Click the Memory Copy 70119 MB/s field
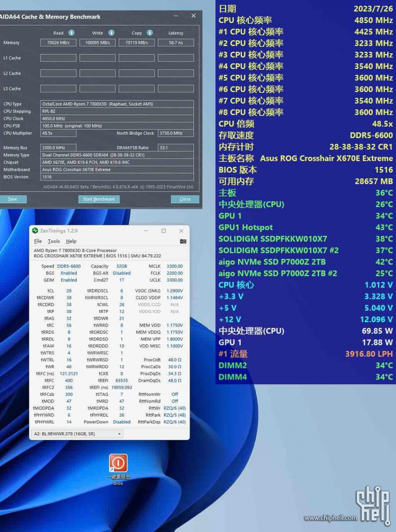 pos(137,42)
